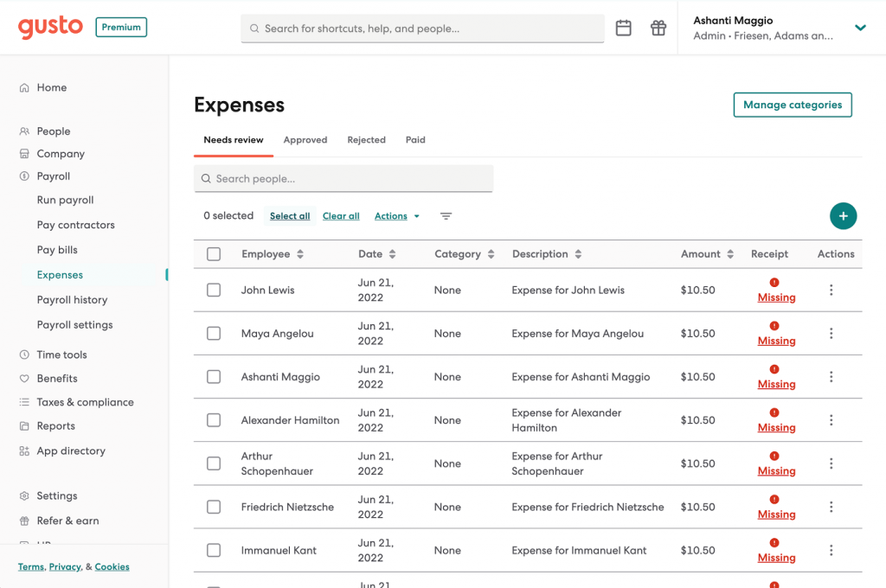Open Payroll history in sidebar

click(73, 300)
